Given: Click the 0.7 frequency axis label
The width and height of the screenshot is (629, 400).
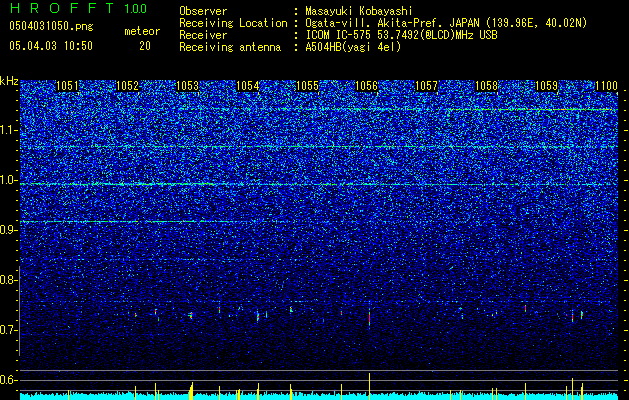Looking at the screenshot, I should click(7, 330).
